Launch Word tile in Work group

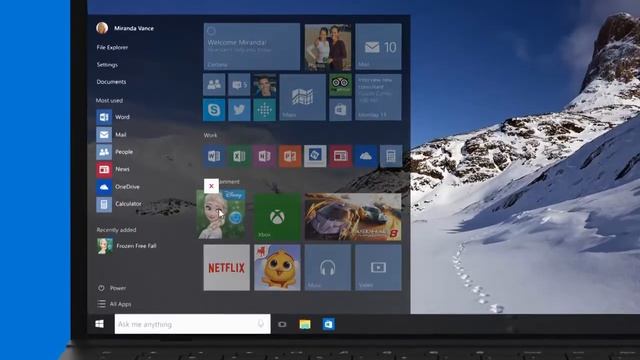[x=214, y=156]
